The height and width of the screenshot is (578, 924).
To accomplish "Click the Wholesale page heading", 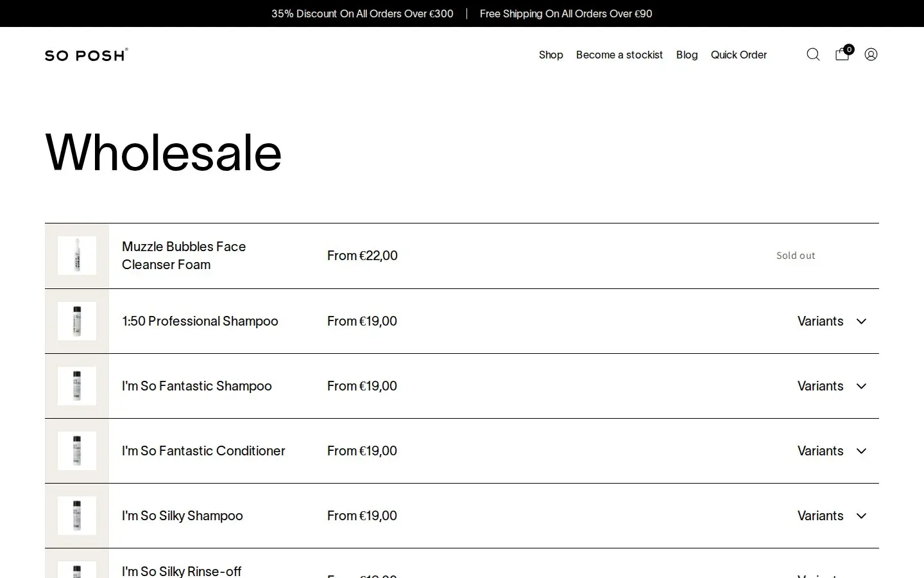I will pos(164,152).
